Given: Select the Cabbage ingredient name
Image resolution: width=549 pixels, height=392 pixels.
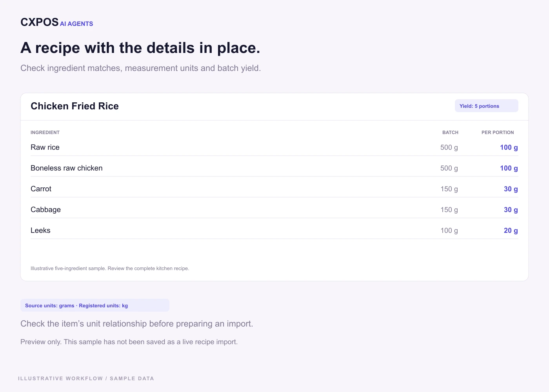Looking at the screenshot, I should click(45, 210).
